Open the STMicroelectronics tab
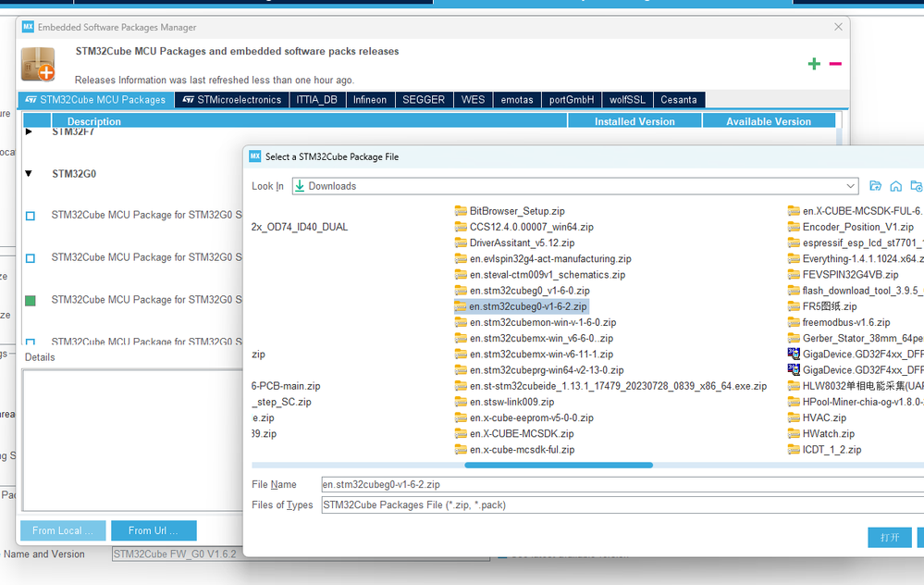This screenshot has width=924, height=585. 231,100
